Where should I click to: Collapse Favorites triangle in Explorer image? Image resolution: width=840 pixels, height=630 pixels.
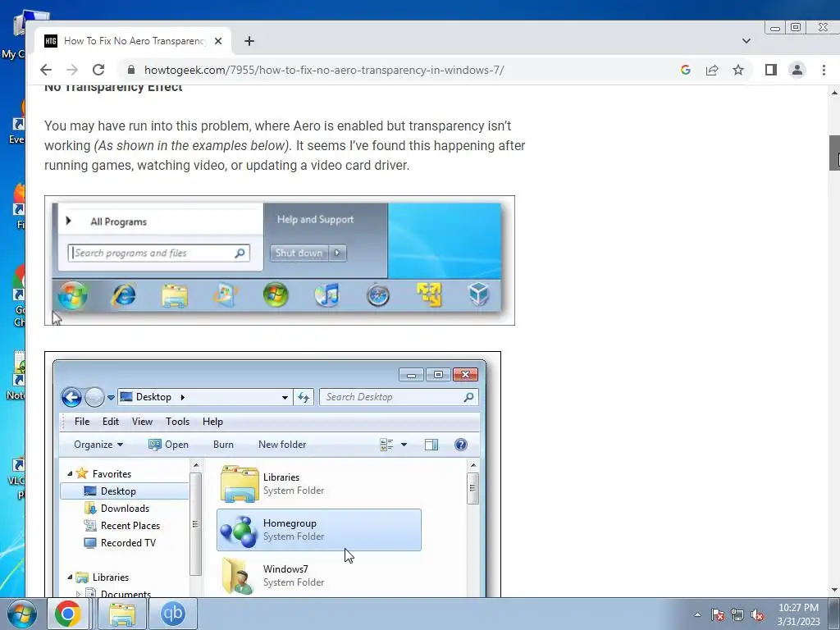[70, 473]
